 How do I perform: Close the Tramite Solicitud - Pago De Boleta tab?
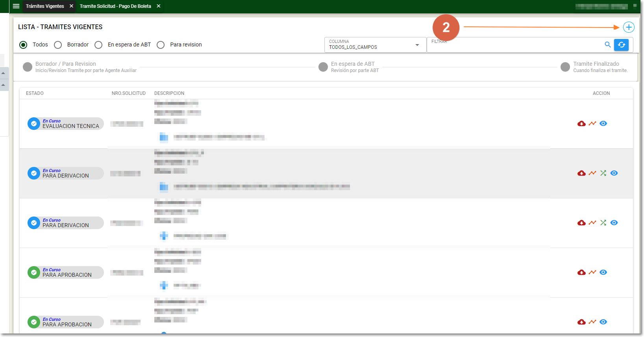(159, 6)
